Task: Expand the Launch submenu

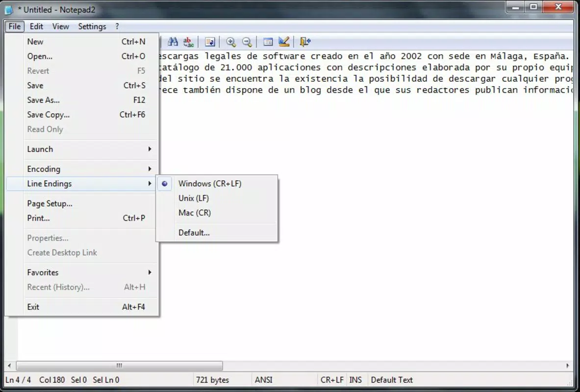Action: 82,149
